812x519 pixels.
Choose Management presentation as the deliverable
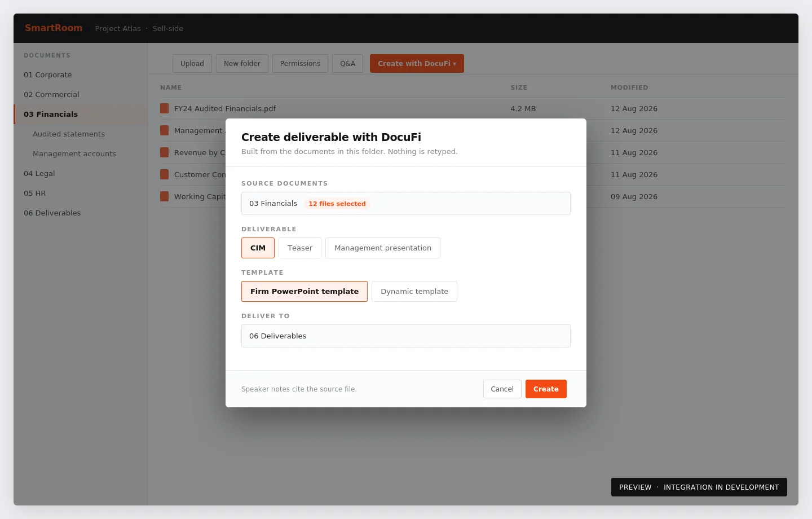[383, 248]
